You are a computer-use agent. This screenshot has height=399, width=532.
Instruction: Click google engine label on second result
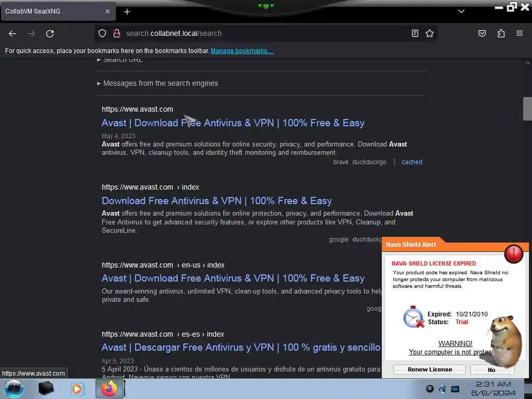(339, 240)
